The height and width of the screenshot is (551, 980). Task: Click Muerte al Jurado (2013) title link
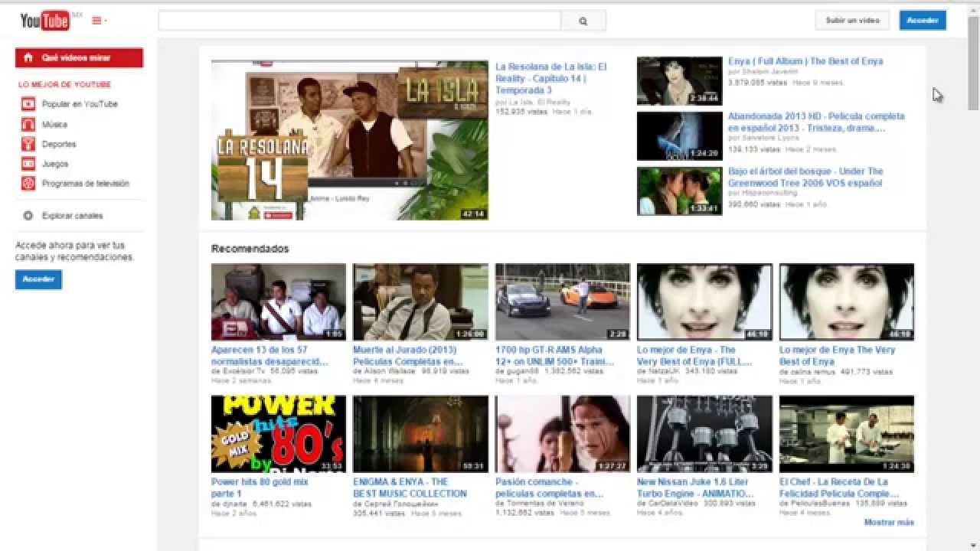click(x=408, y=356)
